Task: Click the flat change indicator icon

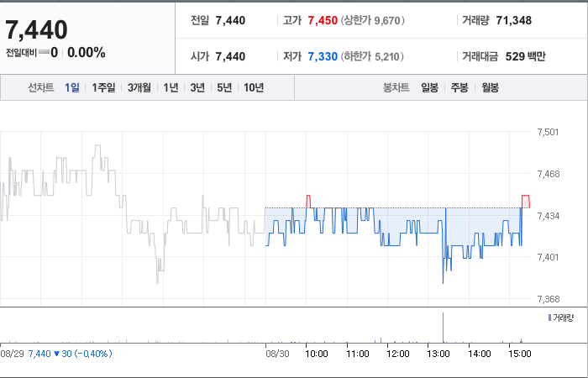Action: tap(44, 52)
